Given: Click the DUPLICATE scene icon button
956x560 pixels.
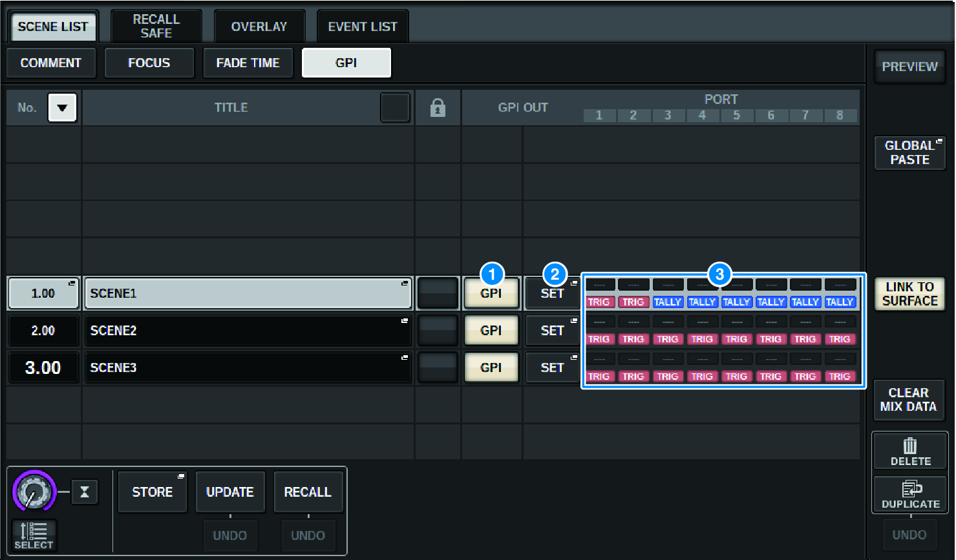Looking at the screenshot, I should [910, 494].
